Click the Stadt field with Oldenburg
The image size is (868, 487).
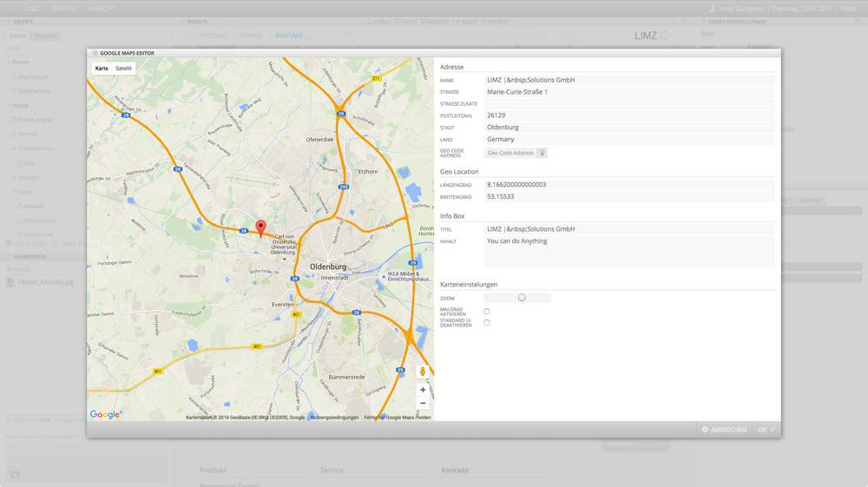pyautogui.click(x=629, y=128)
